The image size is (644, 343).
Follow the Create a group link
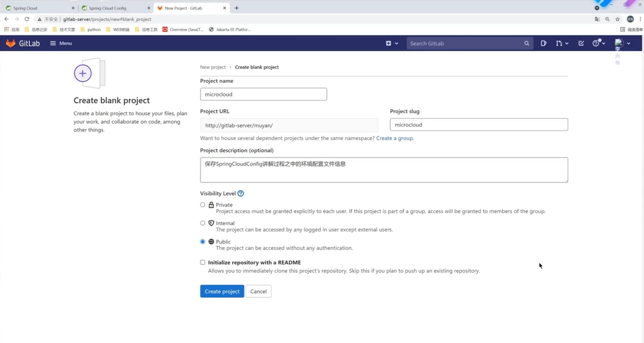[395, 138]
